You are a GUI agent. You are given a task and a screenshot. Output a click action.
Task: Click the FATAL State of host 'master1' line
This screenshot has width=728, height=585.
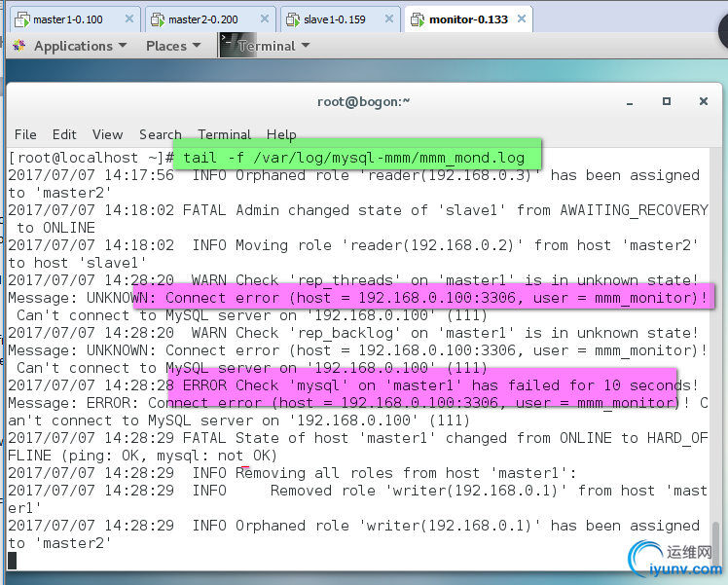click(x=358, y=438)
